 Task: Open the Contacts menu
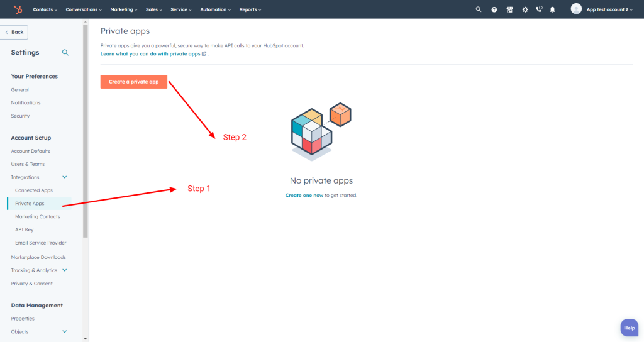point(45,9)
